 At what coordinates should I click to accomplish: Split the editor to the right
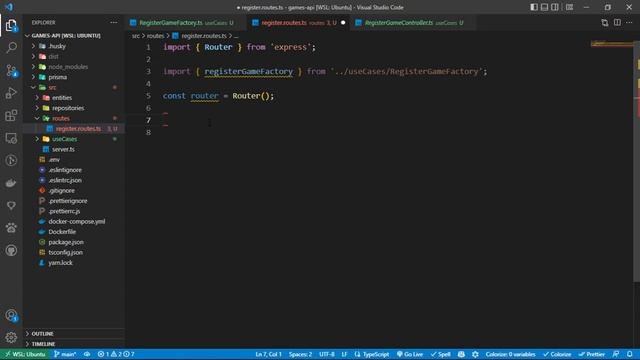tap(617, 23)
